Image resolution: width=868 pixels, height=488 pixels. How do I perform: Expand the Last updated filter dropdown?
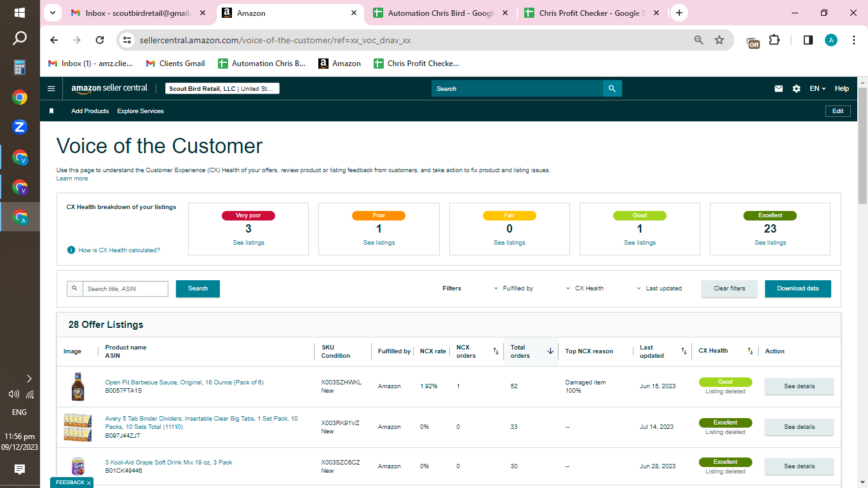tap(660, 288)
